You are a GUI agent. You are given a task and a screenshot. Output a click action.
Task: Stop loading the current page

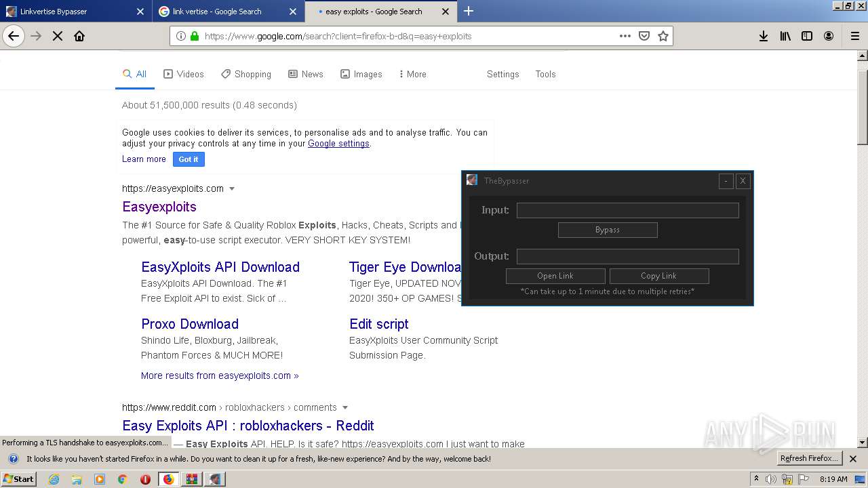58,36
